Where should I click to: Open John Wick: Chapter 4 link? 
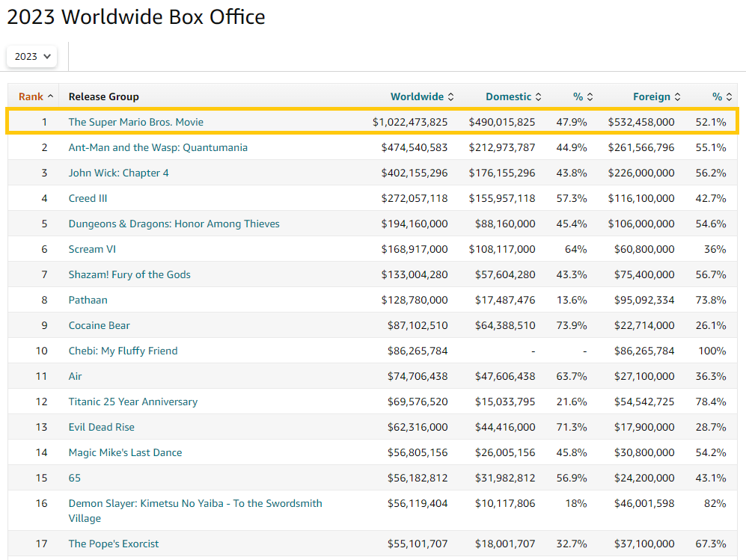point(118,173)
